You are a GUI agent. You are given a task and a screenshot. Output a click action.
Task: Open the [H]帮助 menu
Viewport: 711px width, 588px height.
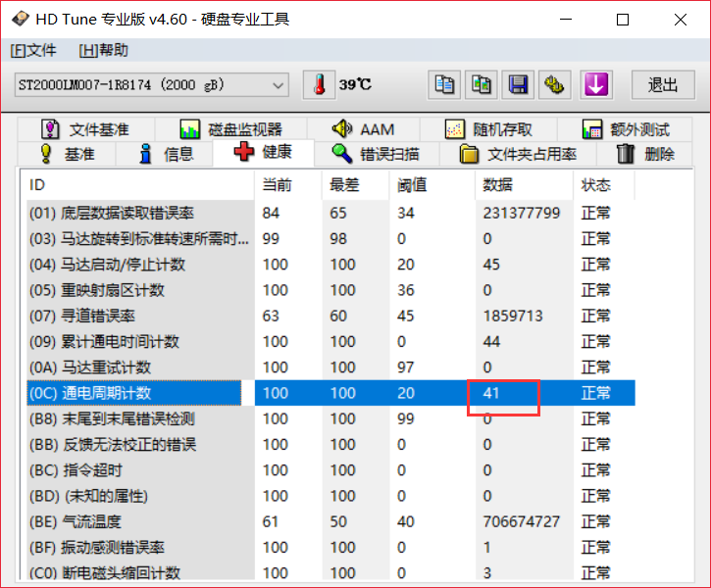[104, 50]
